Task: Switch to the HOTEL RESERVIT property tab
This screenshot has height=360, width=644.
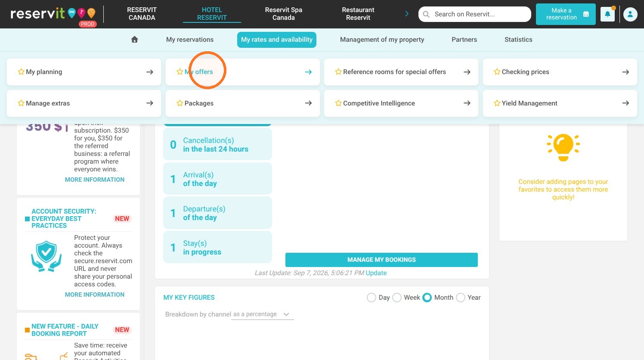Action: point(212,14)
